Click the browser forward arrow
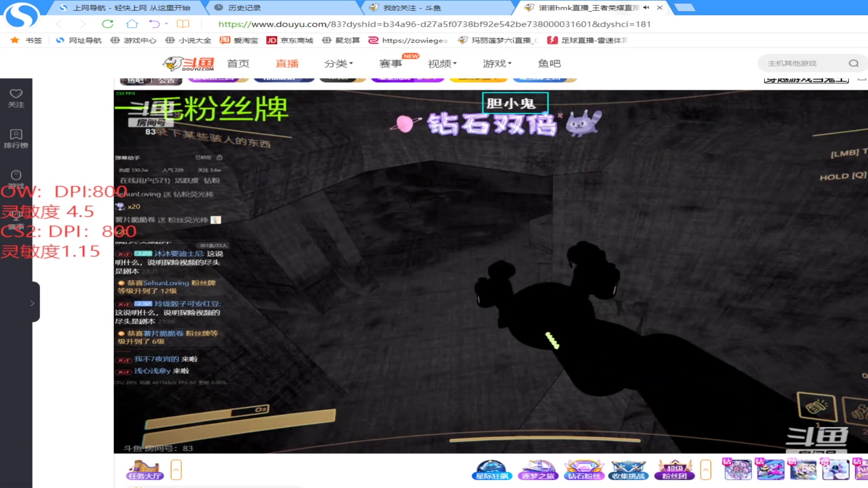The image size is (868, 488). 83,24
